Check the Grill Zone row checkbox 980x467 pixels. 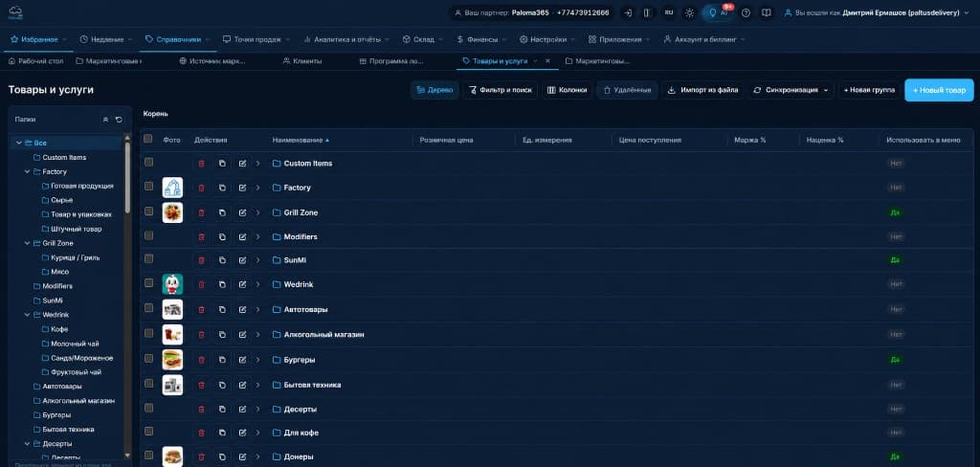148,211
